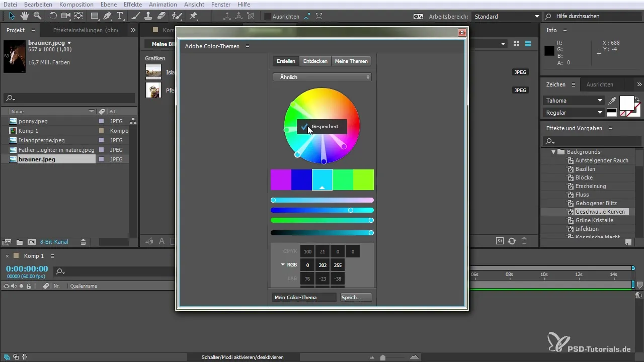The width and height of the screenshot is (644, 362).
Task: Select the Hand tool in toolbar
Action: (x=24, y=16)
